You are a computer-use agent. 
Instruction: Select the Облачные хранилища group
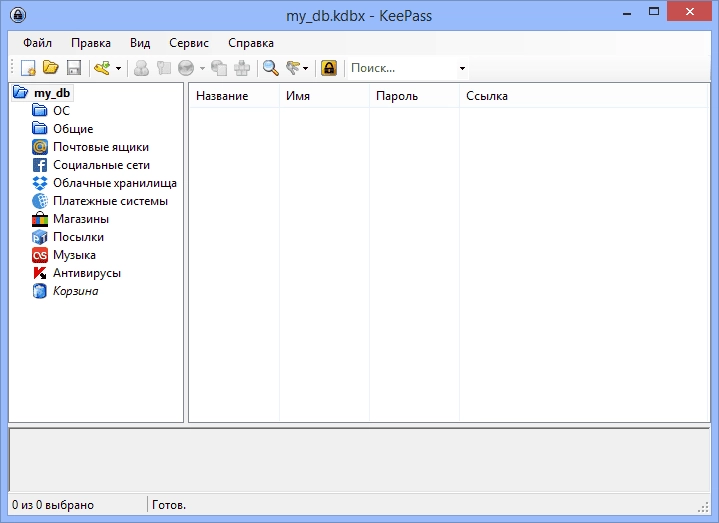115,183
